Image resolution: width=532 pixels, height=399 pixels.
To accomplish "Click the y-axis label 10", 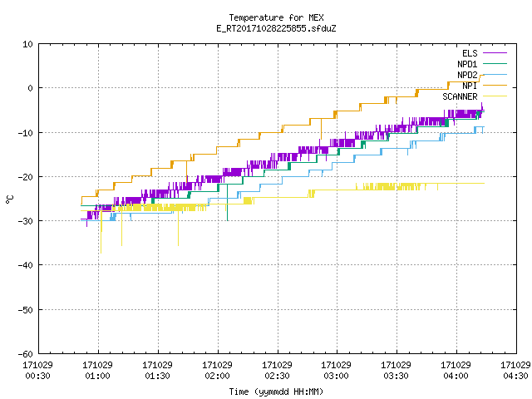I will 27,44.
